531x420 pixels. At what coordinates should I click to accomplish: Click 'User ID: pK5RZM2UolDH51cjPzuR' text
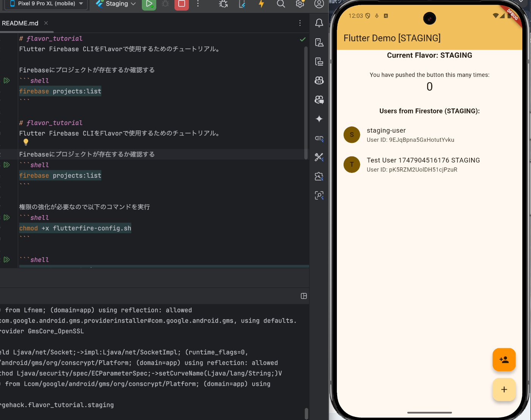click(412, 170)
